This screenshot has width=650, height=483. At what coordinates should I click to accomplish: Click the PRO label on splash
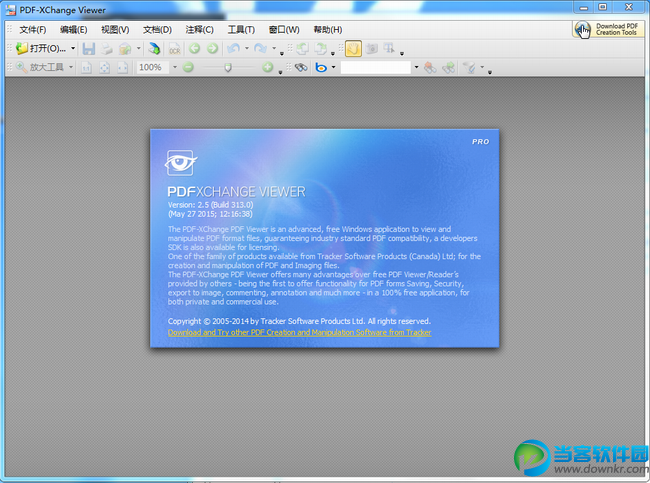click(x=480, y=142)
